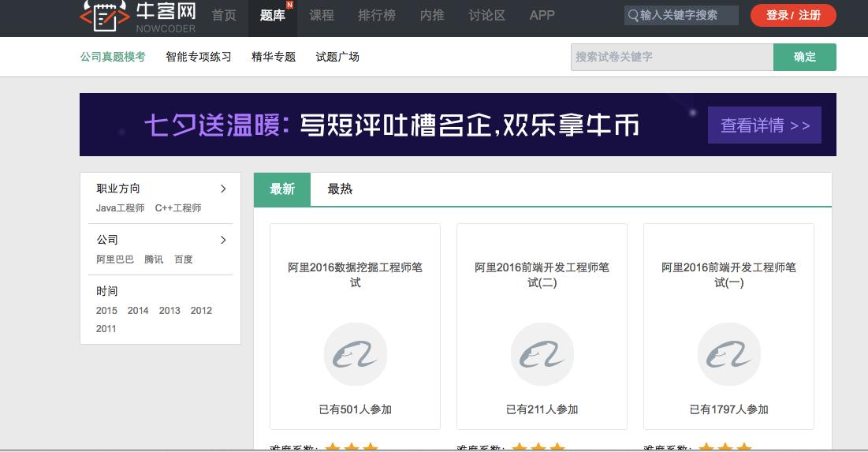This screenshot has height=452, width=868.
Task: Filter by 腾讯 company link
Action: coord(154,260)
